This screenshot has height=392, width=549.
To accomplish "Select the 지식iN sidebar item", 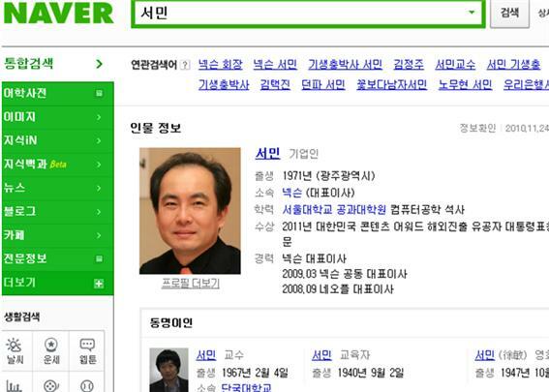I will pyautogui.click(x=58, y=140).
